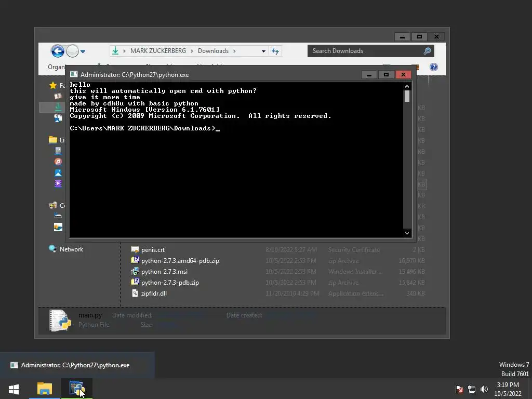Click the greyed Forward arrow in Explorer
The width and height of the screenshot is (532, 399).
tap(72, 51)
